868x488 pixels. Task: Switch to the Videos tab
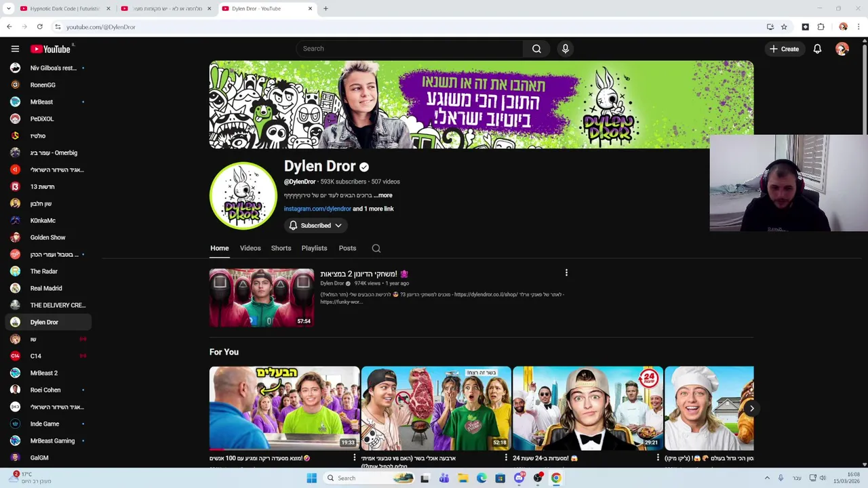[x=250, y=248]
